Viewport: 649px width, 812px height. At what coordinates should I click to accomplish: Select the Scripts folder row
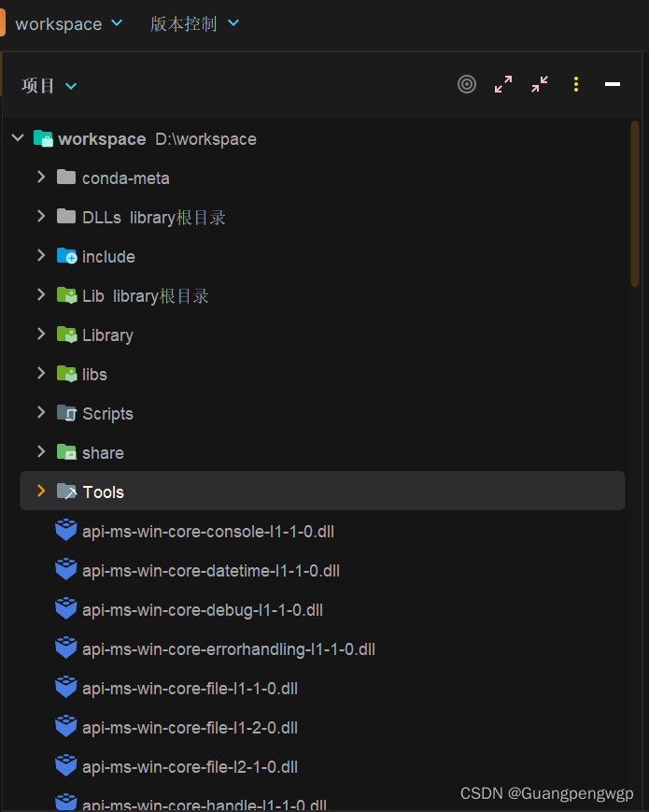(322, 414)
